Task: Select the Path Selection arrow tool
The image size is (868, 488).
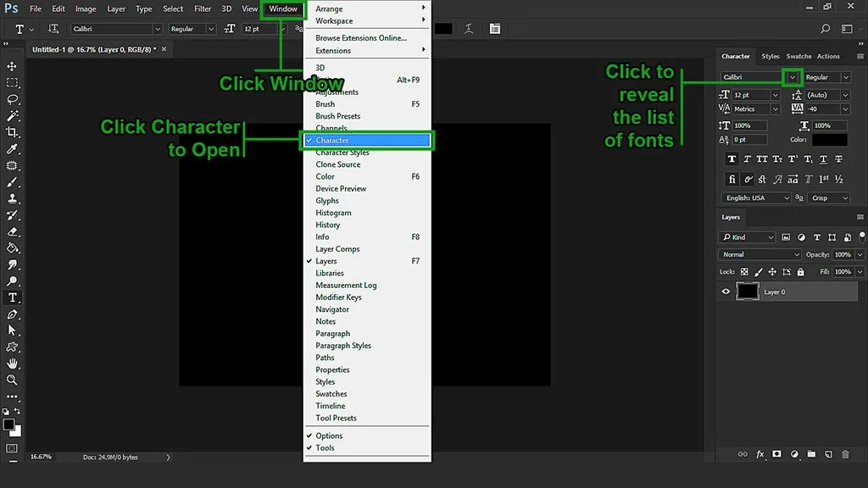Action: click(12, 330)
